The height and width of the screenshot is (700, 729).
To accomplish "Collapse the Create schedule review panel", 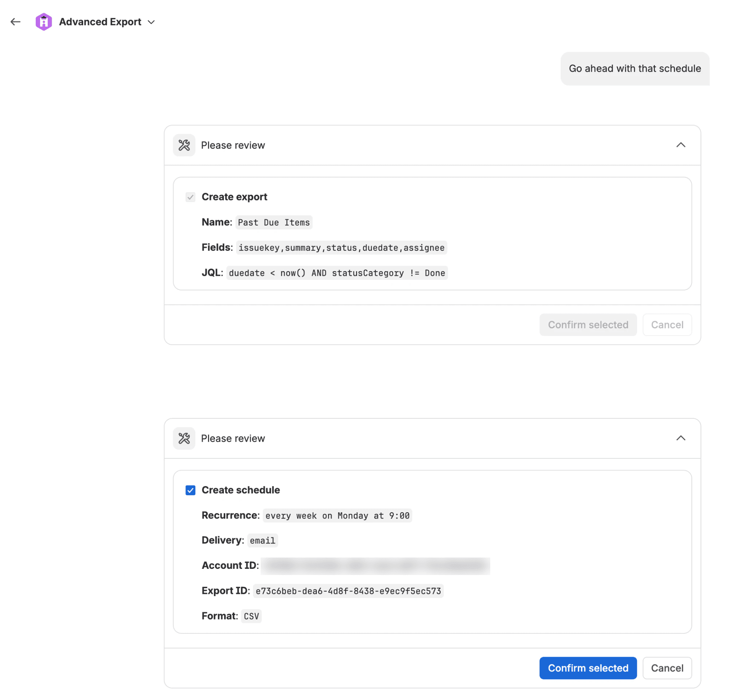I will click(x=681, y=438).
